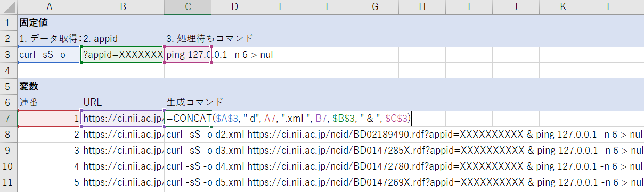644x192 pixels.
Task: Select column E header
Action: click(x=282, y=7)
